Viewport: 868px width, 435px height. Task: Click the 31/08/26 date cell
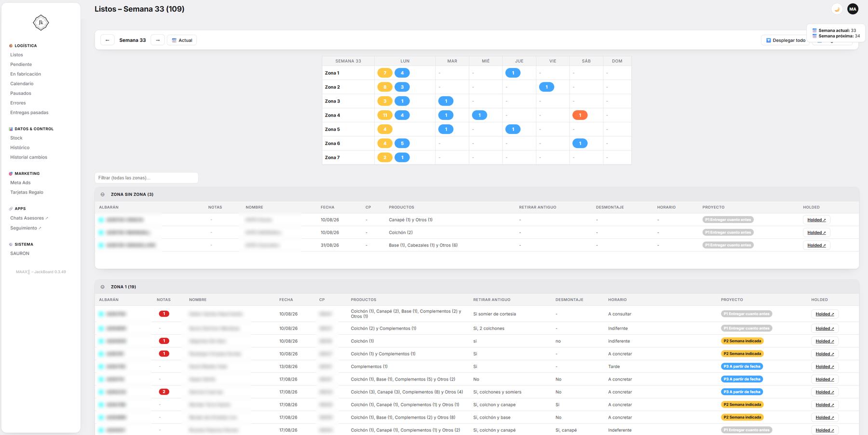tap(330, 245)
